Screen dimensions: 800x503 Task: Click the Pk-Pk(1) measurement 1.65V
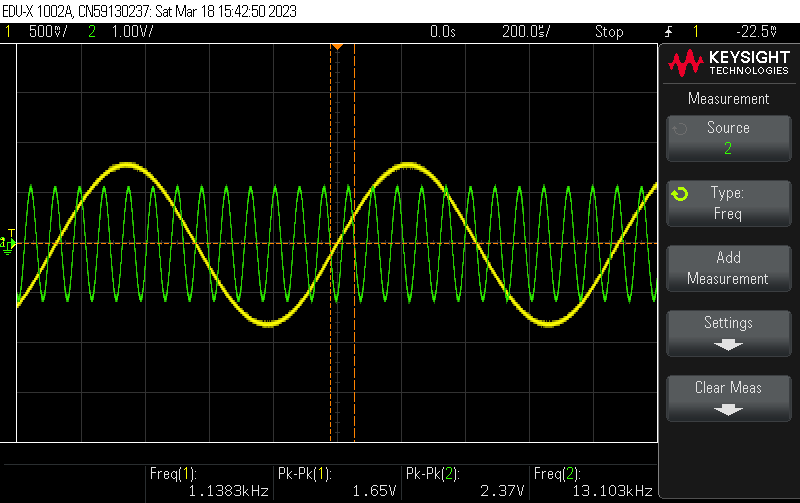point(374,491)
